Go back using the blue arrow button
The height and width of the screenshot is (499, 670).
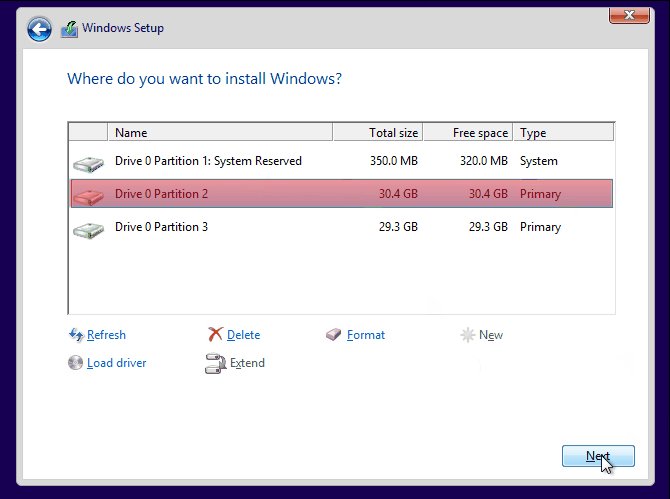point(39,29)
